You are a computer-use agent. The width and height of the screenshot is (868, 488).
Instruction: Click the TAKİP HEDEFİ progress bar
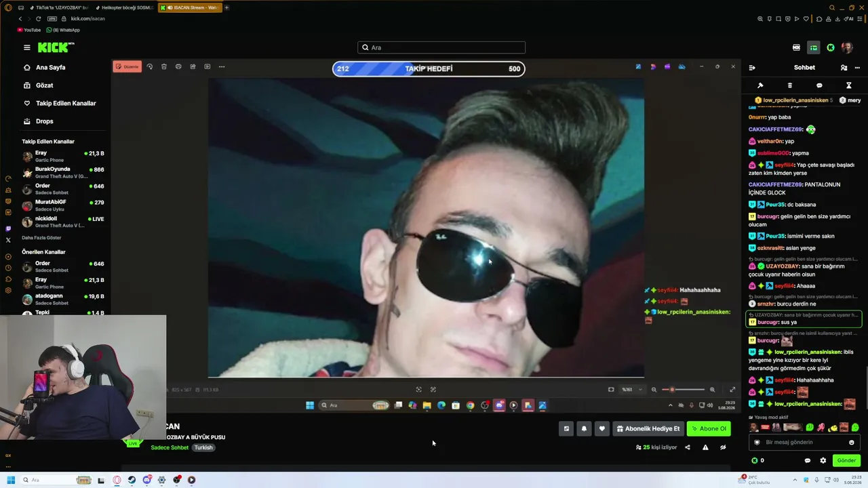pos(429,68)
